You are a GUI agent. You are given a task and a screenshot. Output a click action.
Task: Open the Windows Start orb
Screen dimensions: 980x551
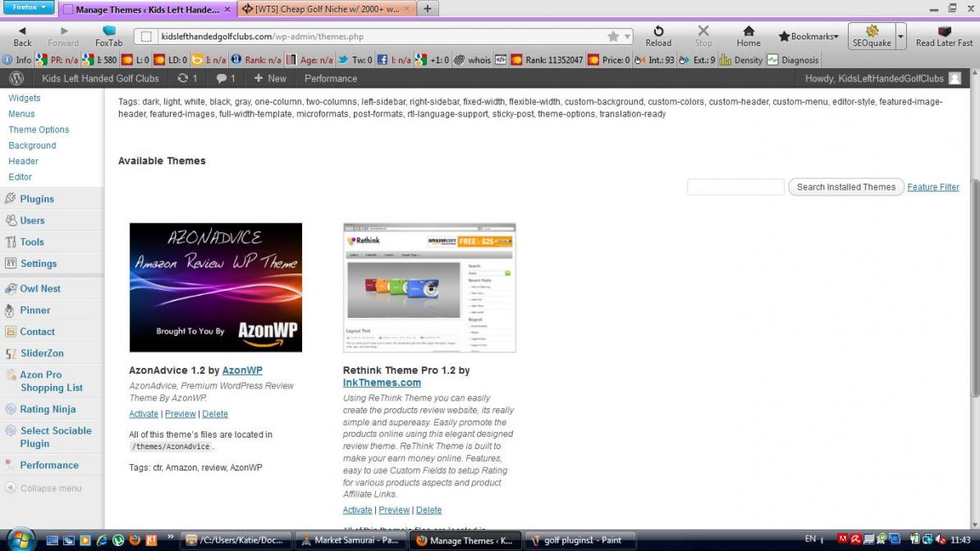pyautogui.click(x=20, y=540)
